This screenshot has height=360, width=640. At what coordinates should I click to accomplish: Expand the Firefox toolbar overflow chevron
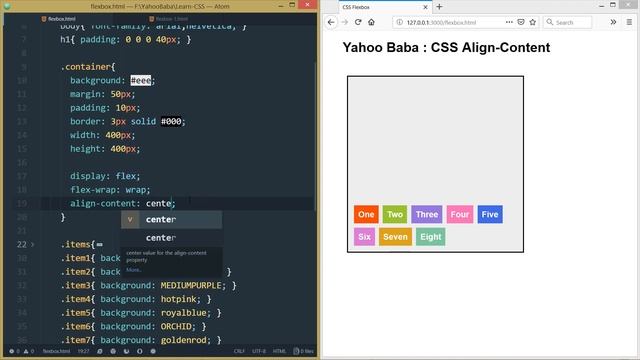coord(613,22)
